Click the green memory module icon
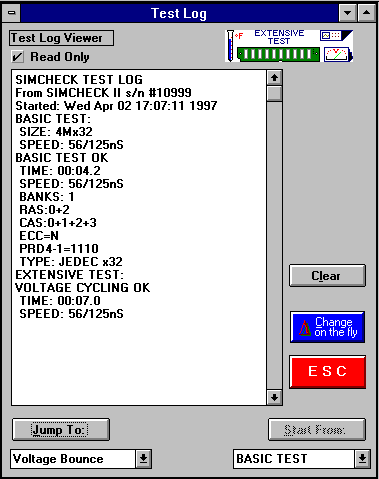The width and height of the screenshot is (379, 479). (x=278, y=54)
